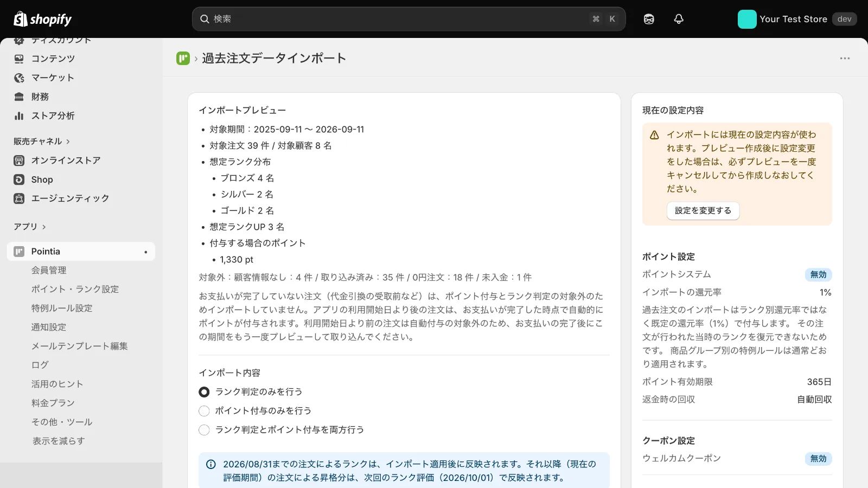Click the Online Store (オンラインストア) icon

19,160
